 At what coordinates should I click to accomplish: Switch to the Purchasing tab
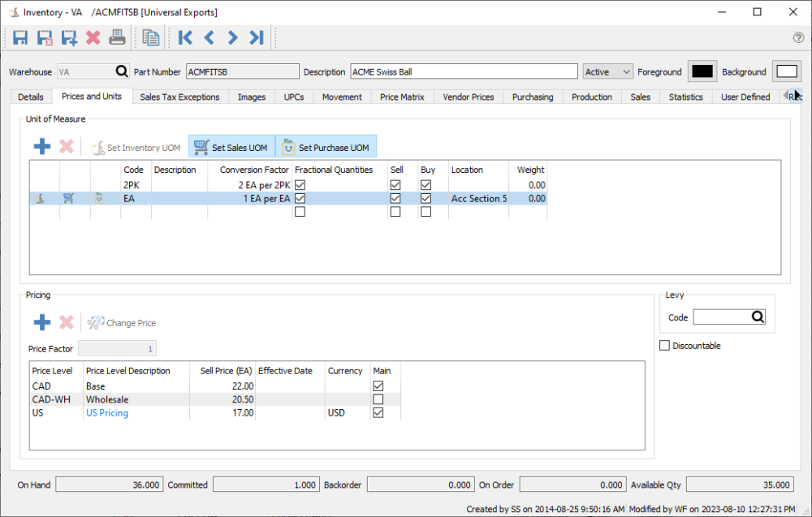[x=533, y=97]
